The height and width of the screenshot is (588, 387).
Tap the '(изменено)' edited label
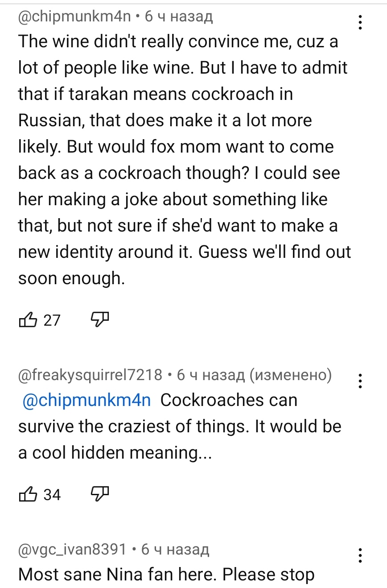(x=291, y=375)
